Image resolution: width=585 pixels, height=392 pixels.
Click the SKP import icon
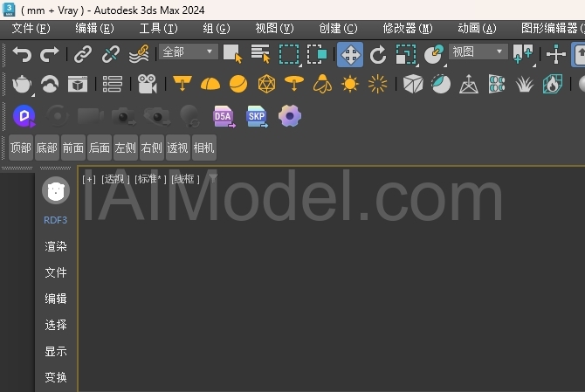click(257, 117)
